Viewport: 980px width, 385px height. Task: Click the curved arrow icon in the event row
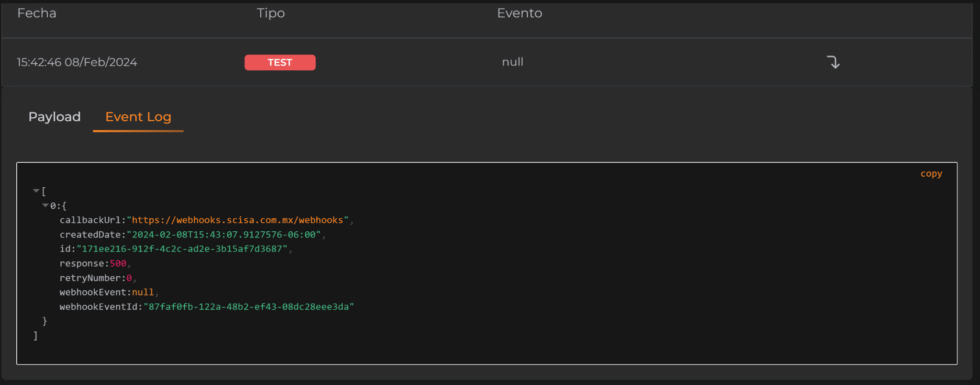[833, 62]
